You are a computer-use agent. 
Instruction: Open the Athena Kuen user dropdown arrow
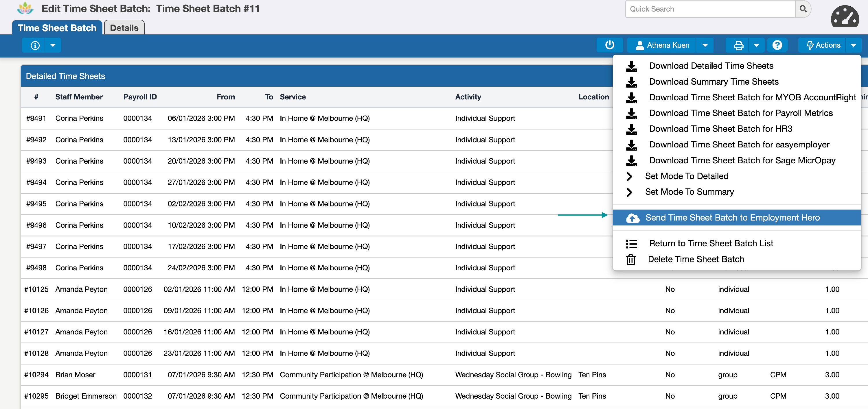click(705, 45)
